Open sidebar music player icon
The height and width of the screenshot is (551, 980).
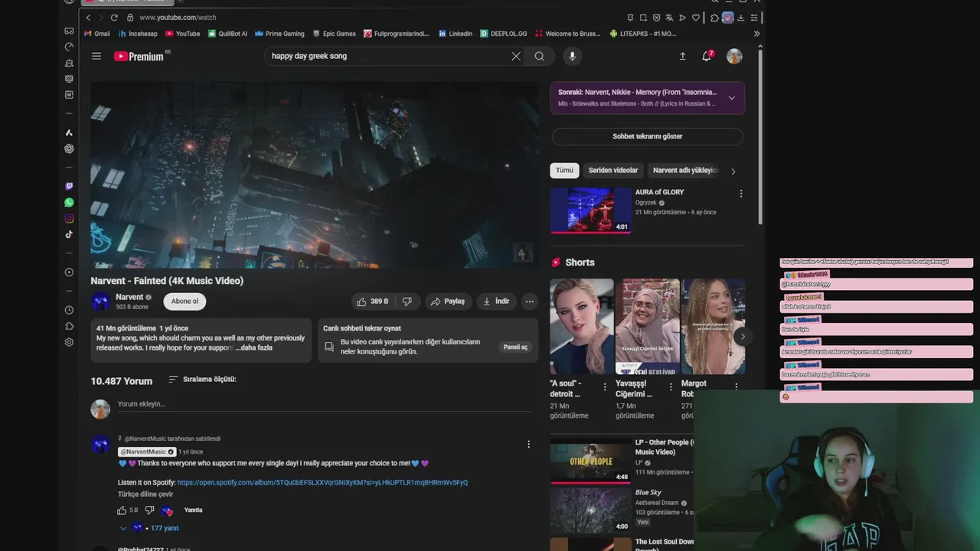(69, 272)
